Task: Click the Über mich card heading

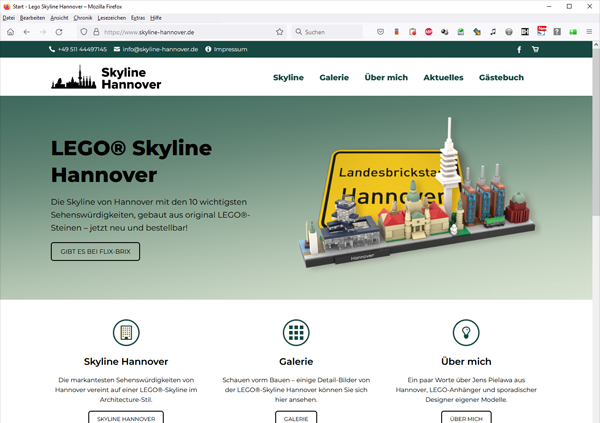Action: pos(466,361)
